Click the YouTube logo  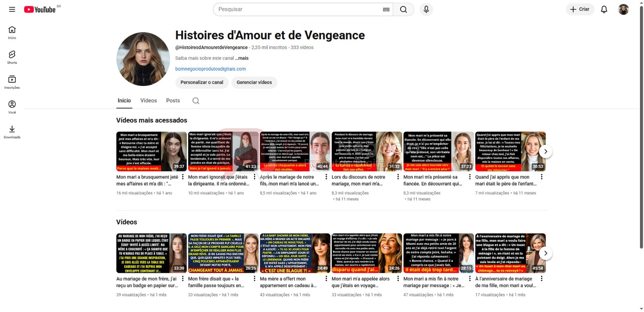point(40,9)
